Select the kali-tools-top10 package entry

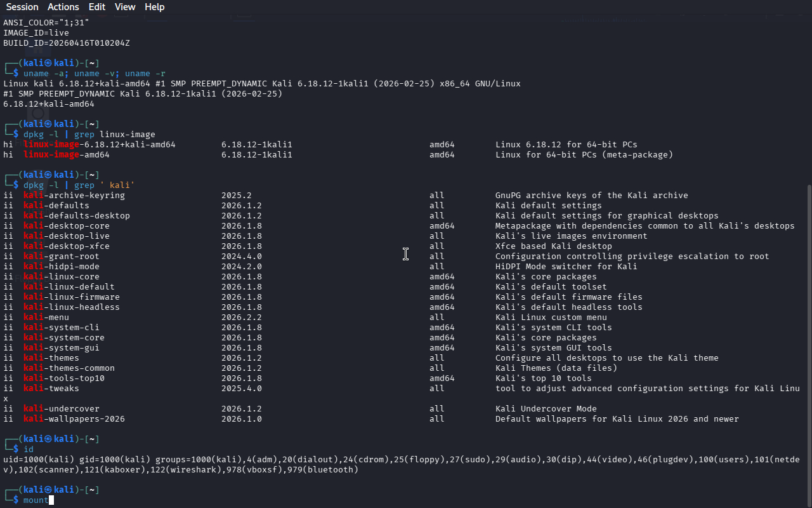pos(64,378)
